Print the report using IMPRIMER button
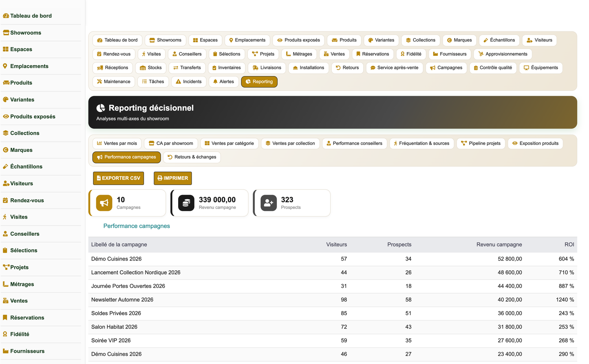Viewport: 589px width, 364px height. [173, 178]
